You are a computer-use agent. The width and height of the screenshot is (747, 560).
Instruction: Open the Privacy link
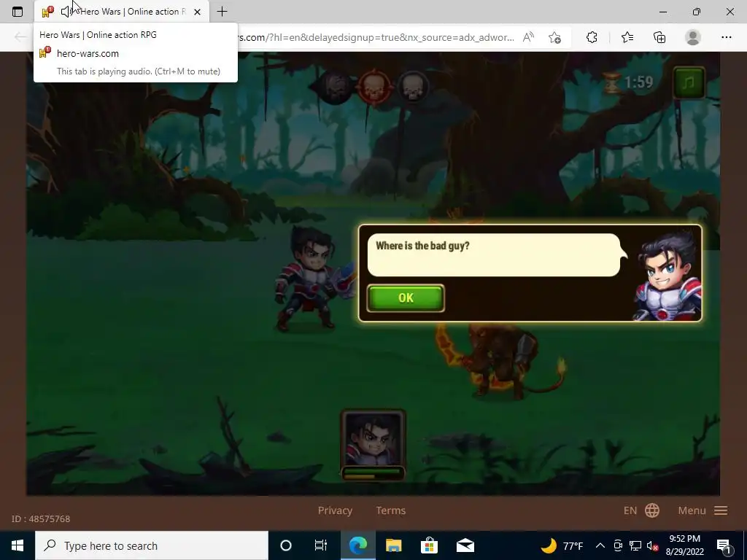335,510
